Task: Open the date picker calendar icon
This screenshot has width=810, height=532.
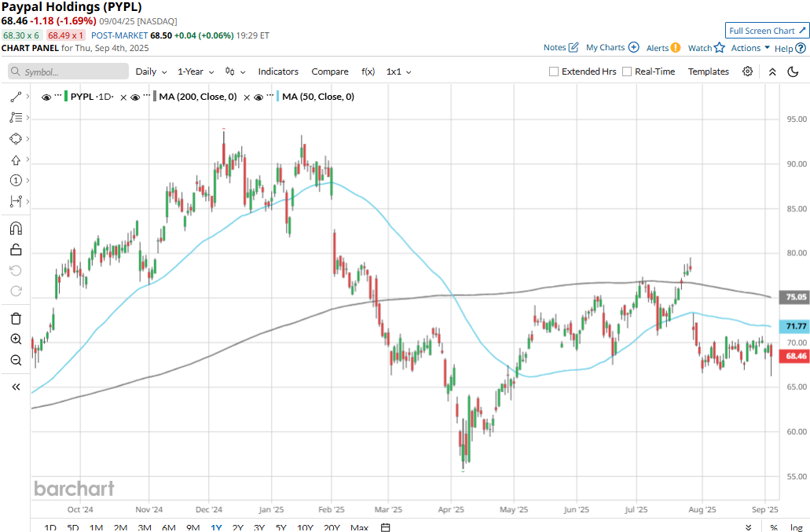Action: pos(386,527)
